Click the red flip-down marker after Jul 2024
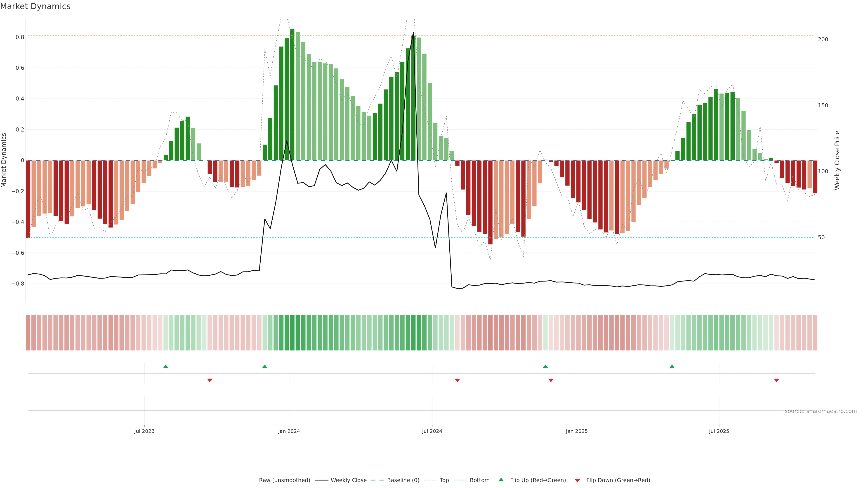868x488 pixels. [457, 380]
